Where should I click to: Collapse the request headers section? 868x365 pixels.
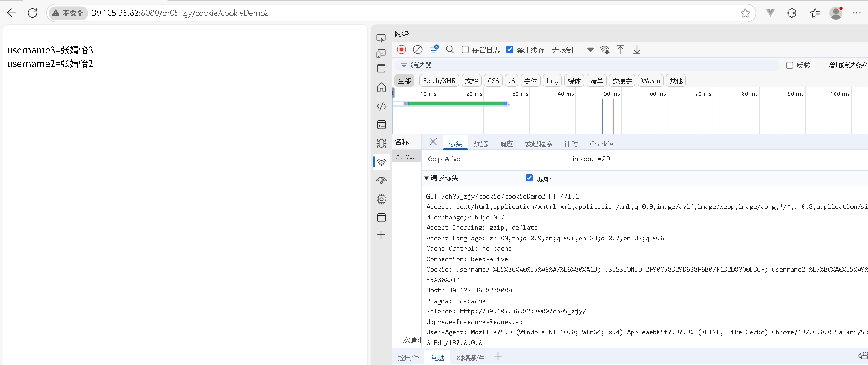427,178
